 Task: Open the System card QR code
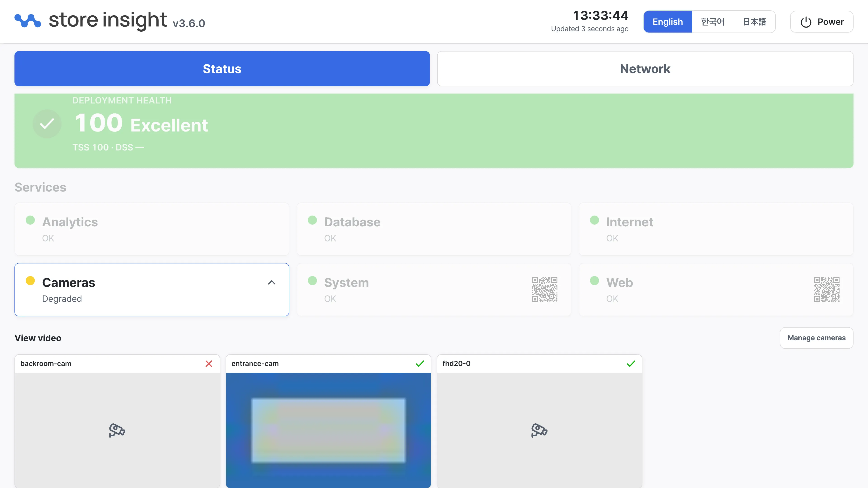[545, 290]
